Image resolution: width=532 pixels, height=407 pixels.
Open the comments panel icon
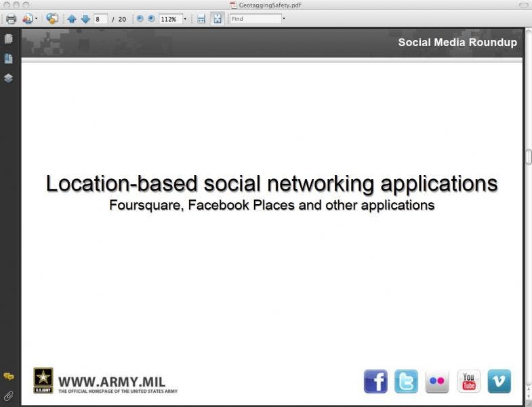point(9,376)
